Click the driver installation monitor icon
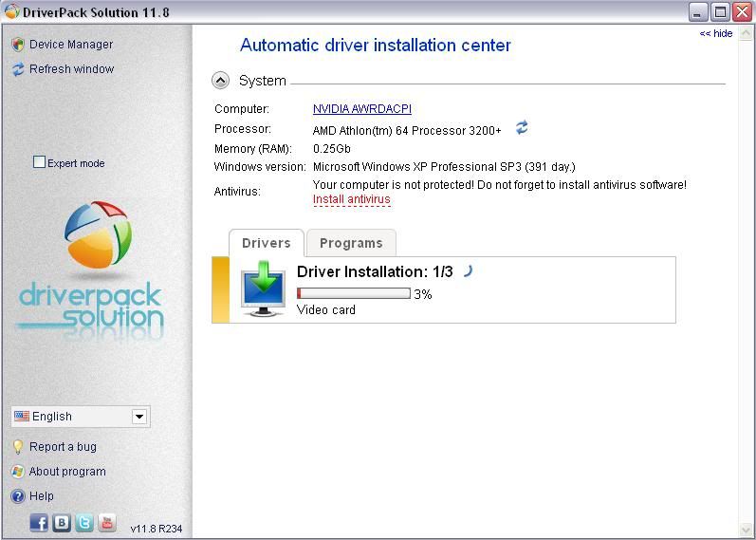Screen dimensions: 756x540 click(x=263, y=289)
